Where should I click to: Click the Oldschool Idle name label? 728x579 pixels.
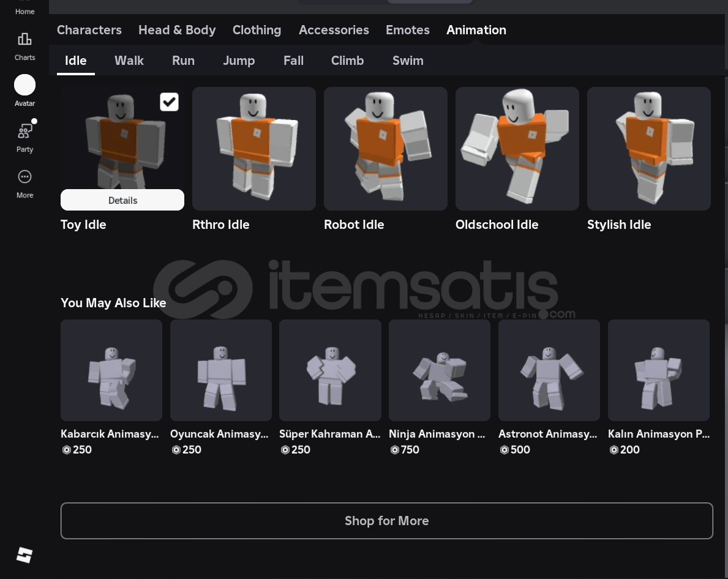tap(497, 225)
